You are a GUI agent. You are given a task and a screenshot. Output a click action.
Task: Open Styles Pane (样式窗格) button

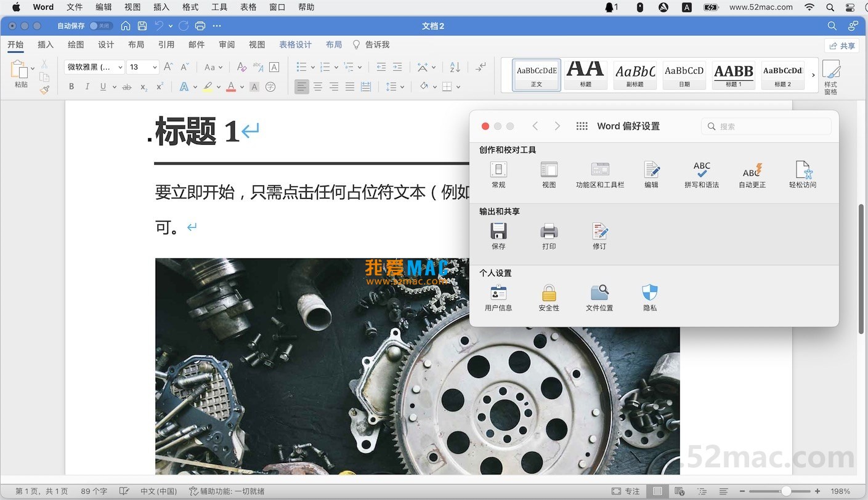point(831,78)
